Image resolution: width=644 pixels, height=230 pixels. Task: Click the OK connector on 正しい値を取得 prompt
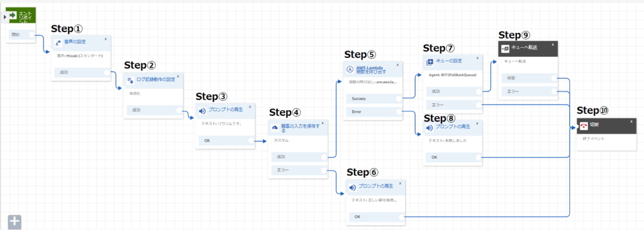click(x=402, y=216)
